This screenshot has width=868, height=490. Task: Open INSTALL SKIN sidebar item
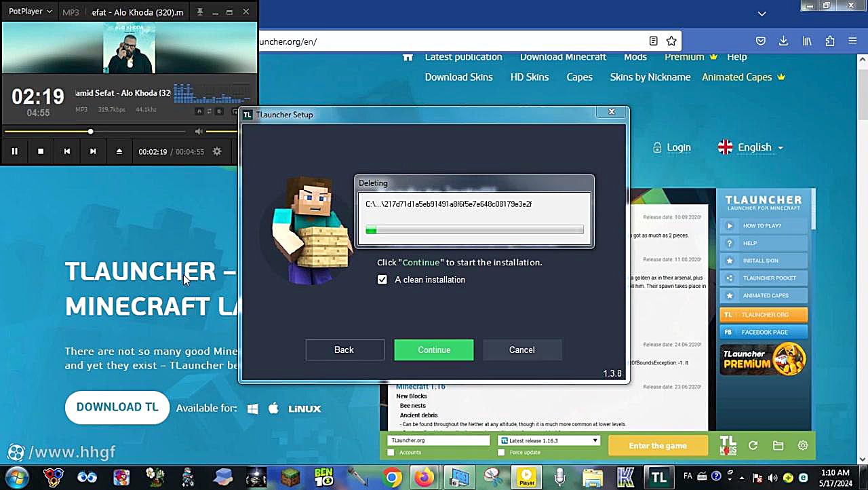pyautogui.click(x=764, y=261)
